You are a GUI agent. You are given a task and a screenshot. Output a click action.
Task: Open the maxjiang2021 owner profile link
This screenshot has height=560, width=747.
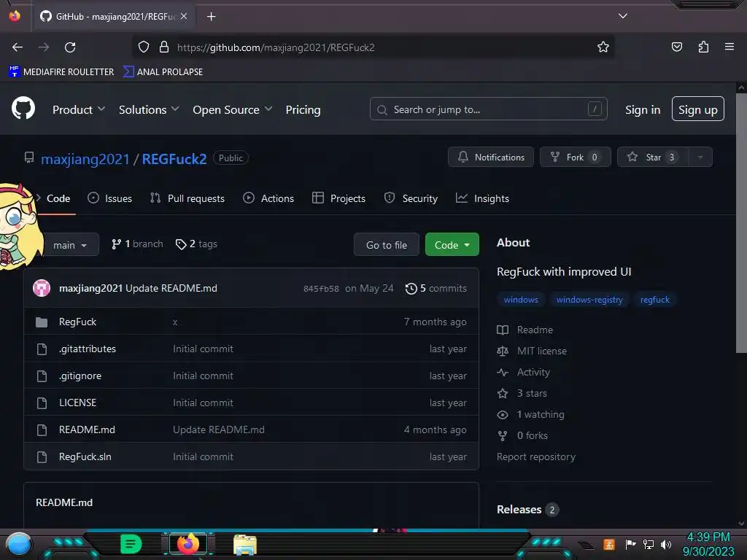click(85, 159)
